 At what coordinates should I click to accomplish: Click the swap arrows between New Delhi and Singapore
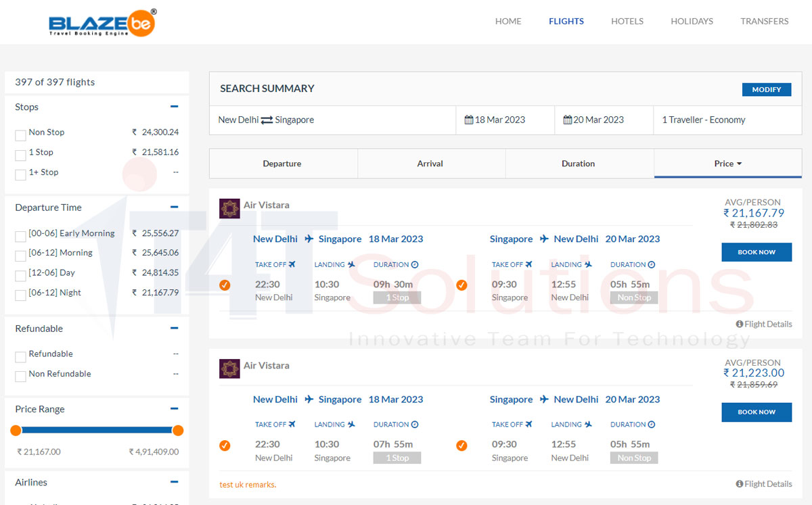(x=267, y=120)
